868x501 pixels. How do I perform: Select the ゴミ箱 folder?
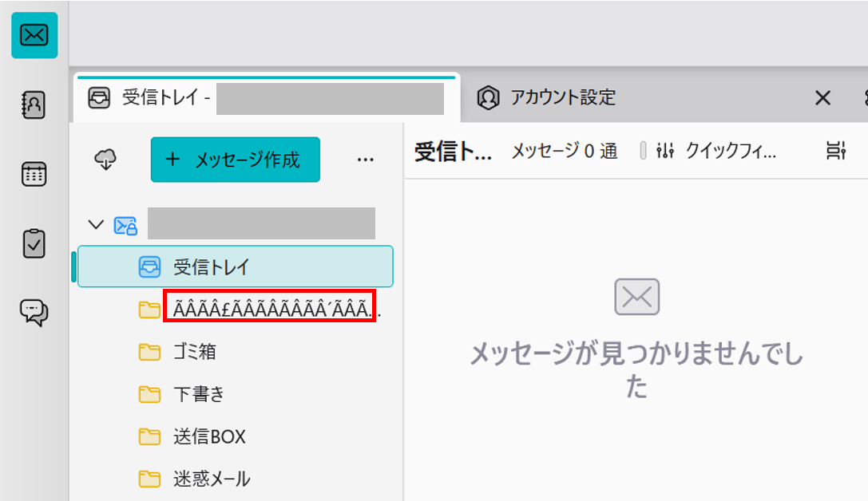click(x=195, y=352)
